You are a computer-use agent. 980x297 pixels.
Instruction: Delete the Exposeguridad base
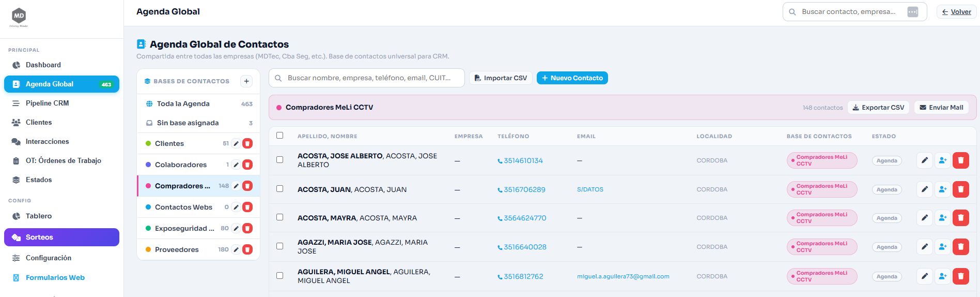(247, 228)
